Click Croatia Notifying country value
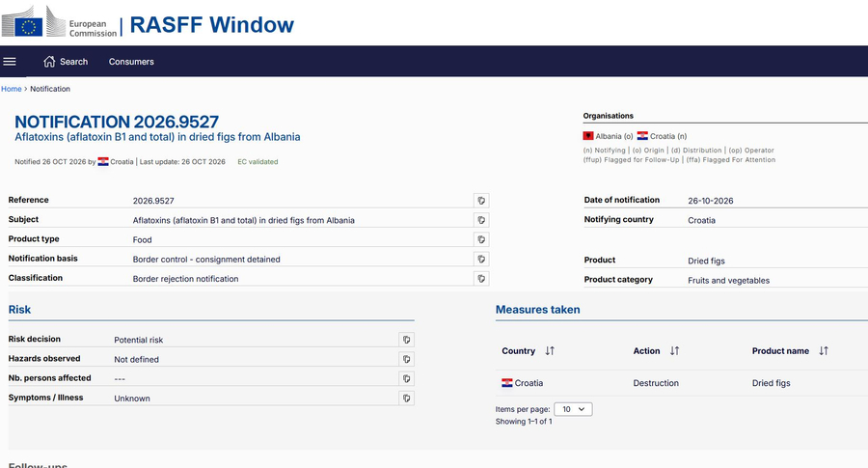The height and width of the screenshot is (468, 868). [x=701, y=220]
